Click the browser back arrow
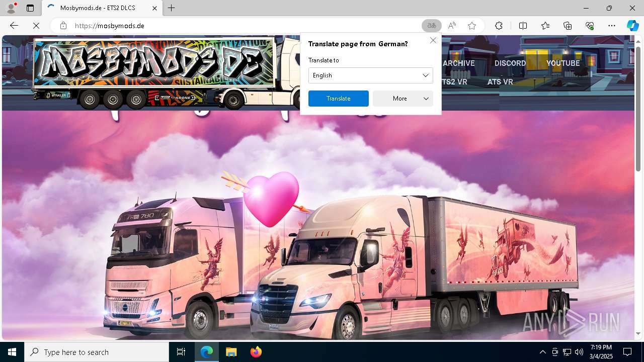The height and width of the screenshot is (362, 644). point(14,26)
